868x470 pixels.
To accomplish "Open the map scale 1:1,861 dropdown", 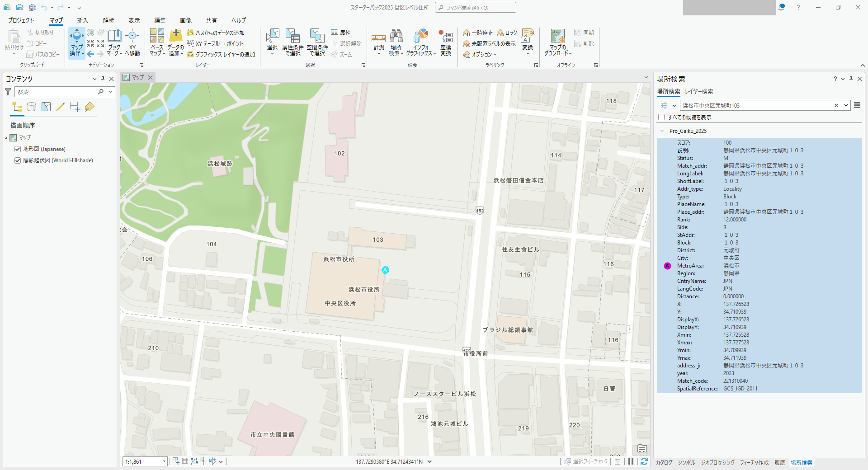I will pyautogui.click(x=164, y=461).
